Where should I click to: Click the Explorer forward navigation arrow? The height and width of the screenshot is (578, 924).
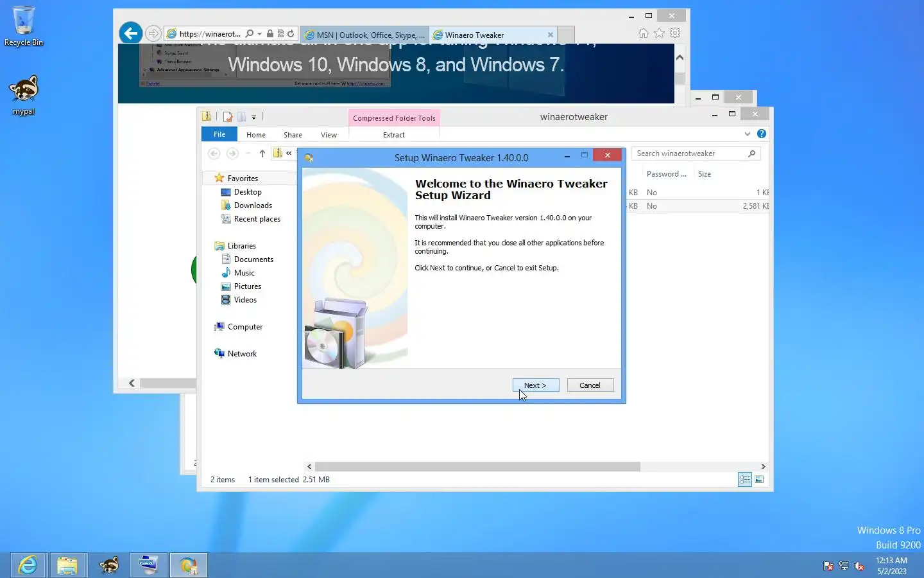tap(232, 153)
